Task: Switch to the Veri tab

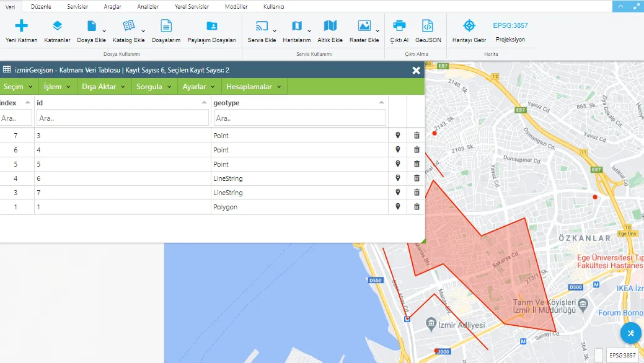Action: point(10,7)
